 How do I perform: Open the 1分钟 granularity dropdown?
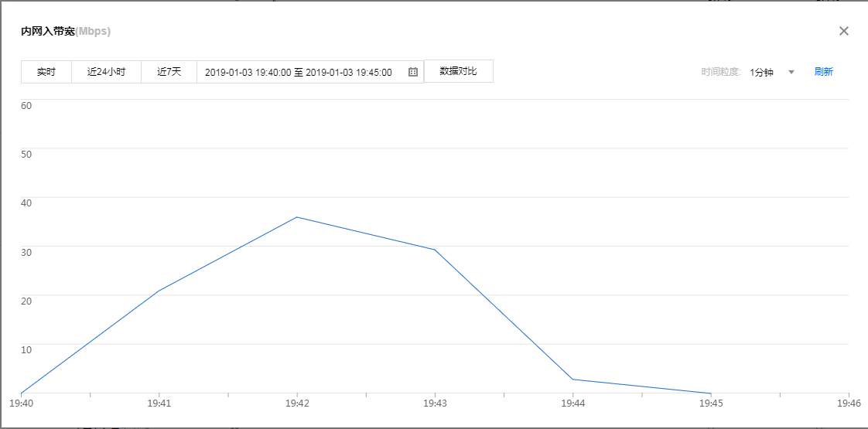762,72
